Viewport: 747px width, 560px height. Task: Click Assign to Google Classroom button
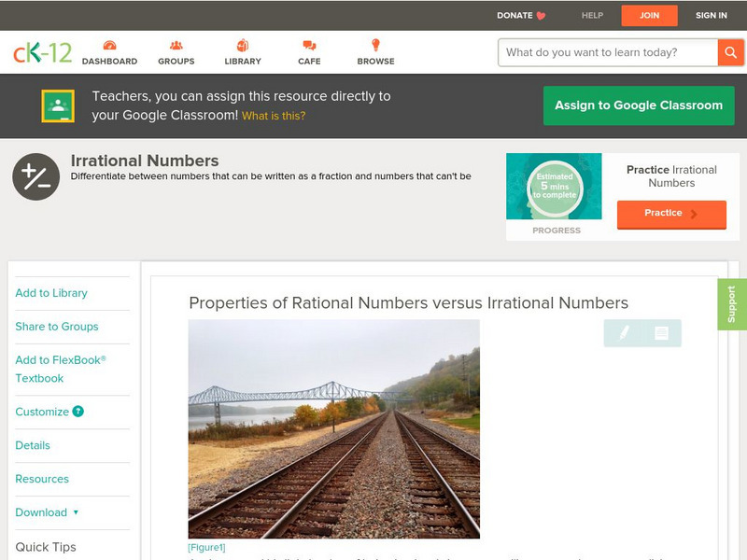pyautogui.click(x=639, y=105)
